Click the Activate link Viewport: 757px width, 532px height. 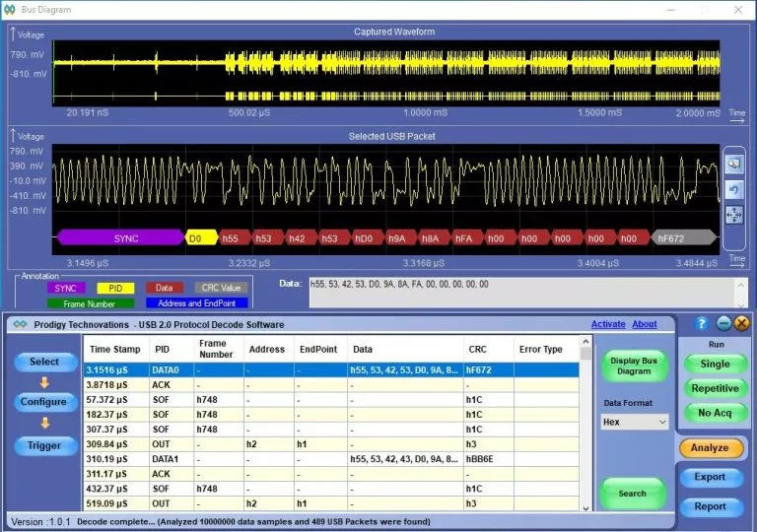click(607, 324)
